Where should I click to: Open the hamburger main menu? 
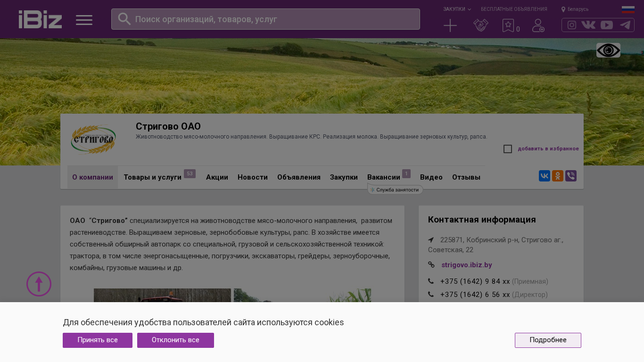84,20
